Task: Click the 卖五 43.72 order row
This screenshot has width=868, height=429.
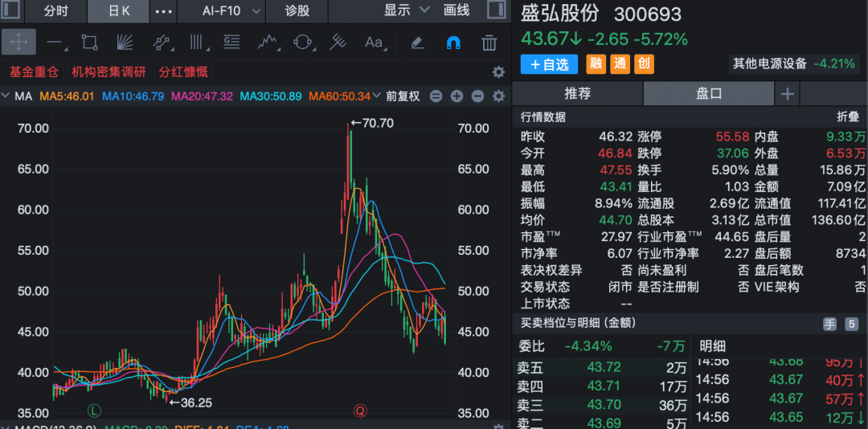Action: [602, 367]
